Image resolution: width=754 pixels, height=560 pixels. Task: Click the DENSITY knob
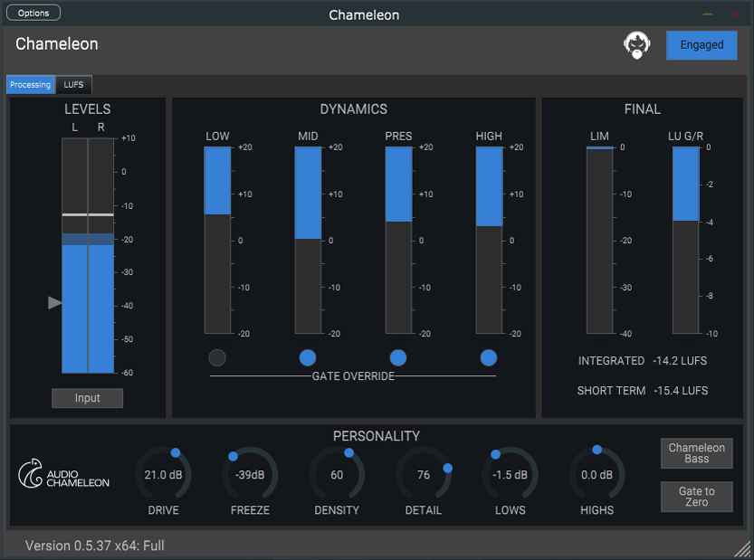coord(337,474)
